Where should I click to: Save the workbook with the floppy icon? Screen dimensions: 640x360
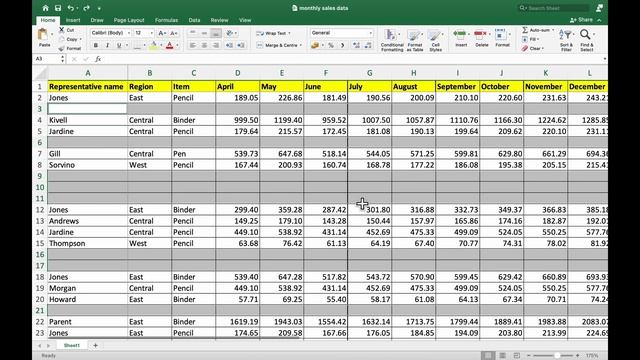click(x=58, y=8)
